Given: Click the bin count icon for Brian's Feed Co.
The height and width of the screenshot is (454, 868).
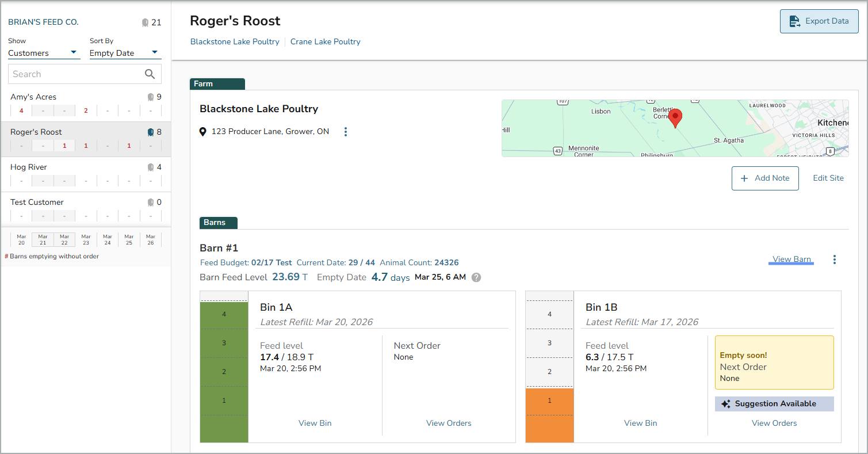Looking at the screenshot, I should (x=145, y=22).
